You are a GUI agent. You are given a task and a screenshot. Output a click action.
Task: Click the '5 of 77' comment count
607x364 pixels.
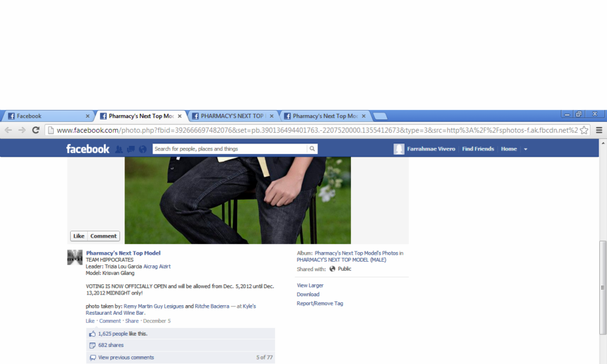coord(264,358)
